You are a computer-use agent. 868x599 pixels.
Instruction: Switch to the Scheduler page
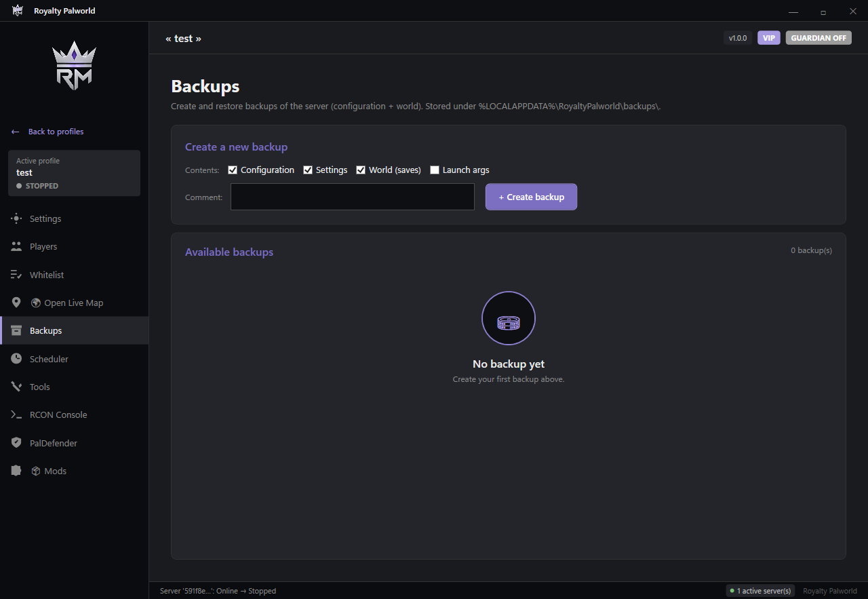(x=75, y=359)
